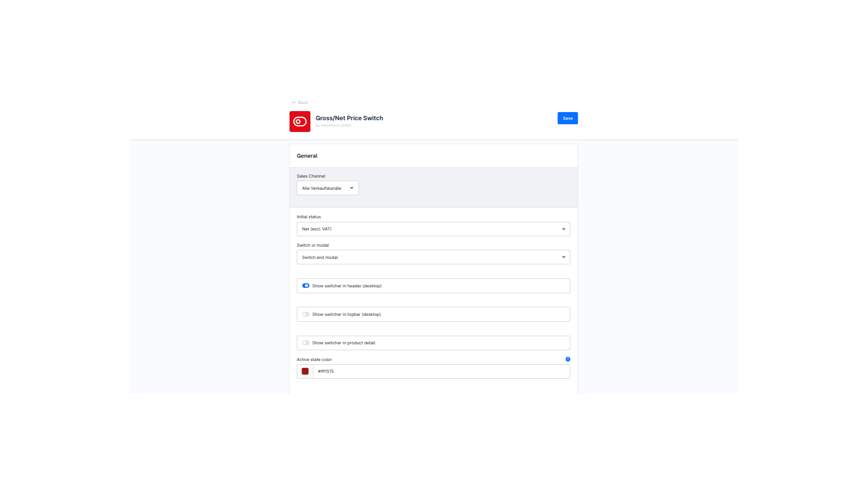Click the #9f1515 hex color input field

(x=441, y=371)
